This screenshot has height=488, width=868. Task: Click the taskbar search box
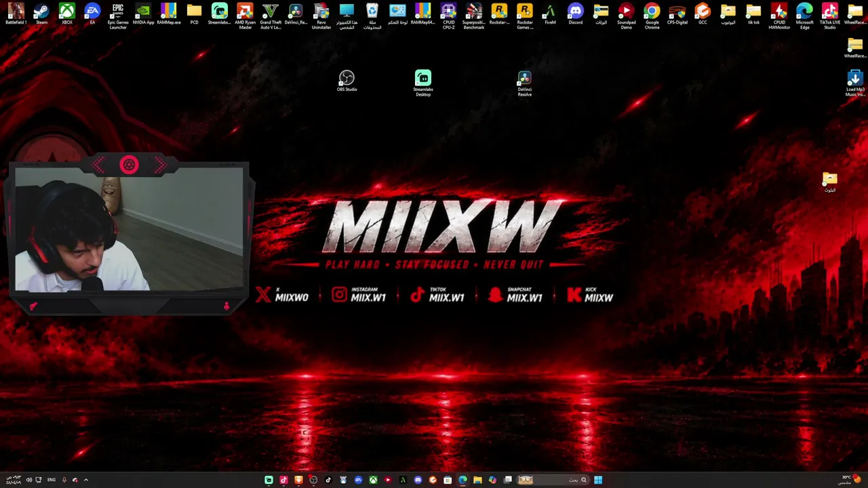pos(554,480)
